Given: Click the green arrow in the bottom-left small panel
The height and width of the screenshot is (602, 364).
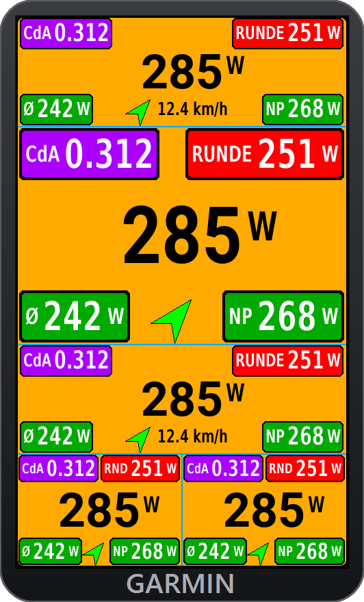Looking at the screenshot, I should pyautogui.click(x=94, y=553).
